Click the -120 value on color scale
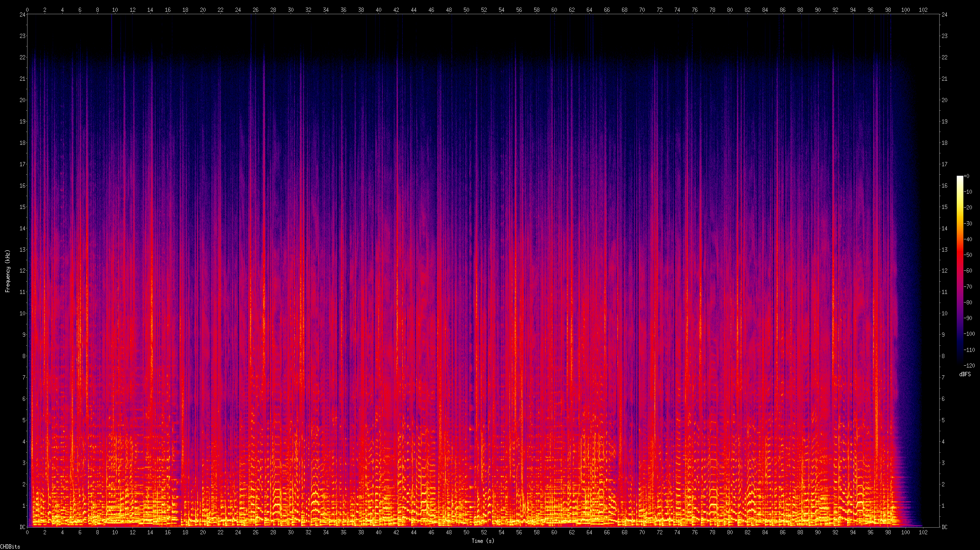This screenshot has width=980, height=550. tap(969, 365)
